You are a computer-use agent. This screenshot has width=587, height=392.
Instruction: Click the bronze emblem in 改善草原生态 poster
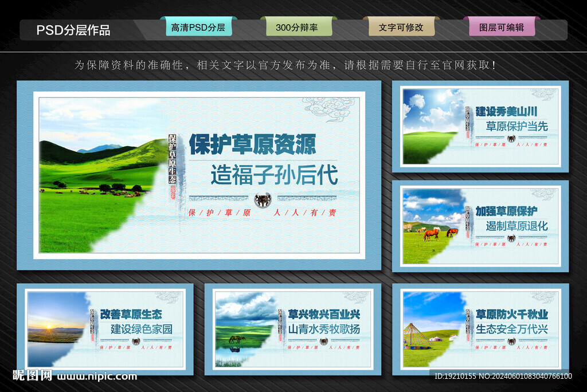click(136, 341)
